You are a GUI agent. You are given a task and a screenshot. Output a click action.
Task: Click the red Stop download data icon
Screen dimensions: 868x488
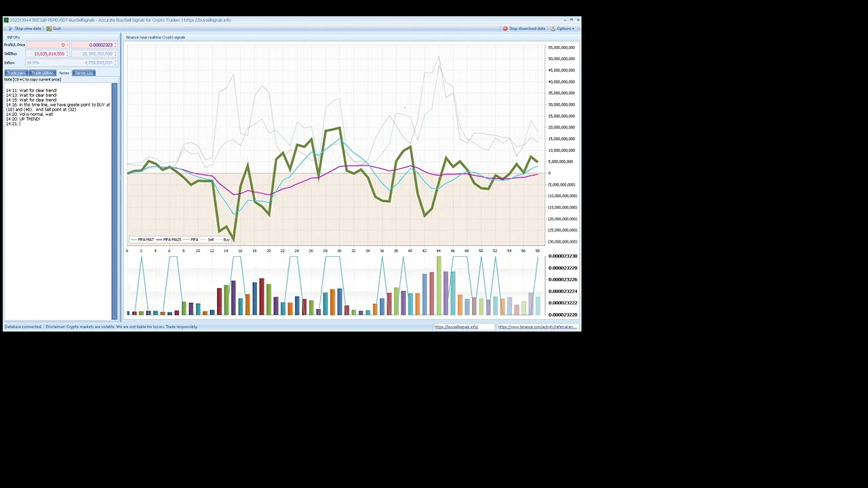(x=505, y=28)
